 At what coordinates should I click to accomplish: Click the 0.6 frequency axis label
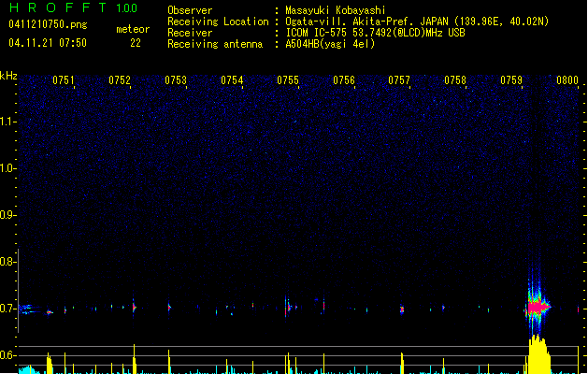click(7, 355)
